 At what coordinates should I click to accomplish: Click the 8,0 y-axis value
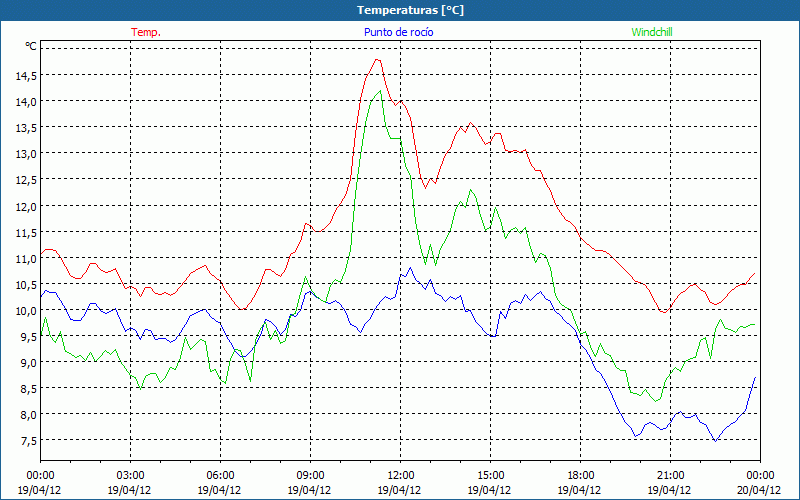click(28, 414)
